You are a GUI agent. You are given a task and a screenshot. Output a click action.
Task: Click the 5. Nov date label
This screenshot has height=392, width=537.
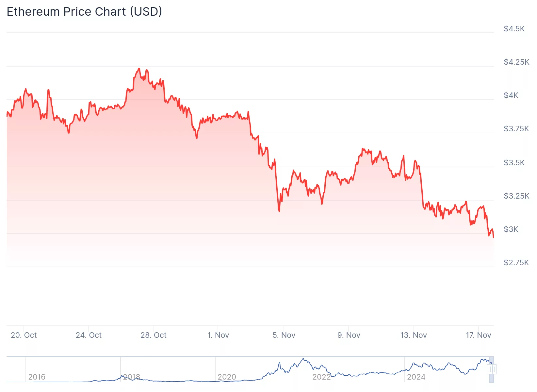[284, 335]
